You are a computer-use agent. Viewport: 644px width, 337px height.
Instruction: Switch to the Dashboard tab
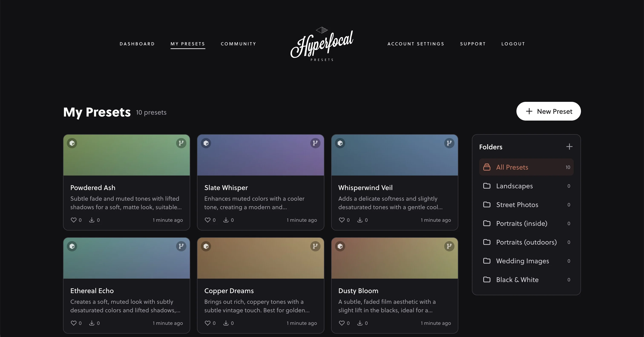(137, 44)
